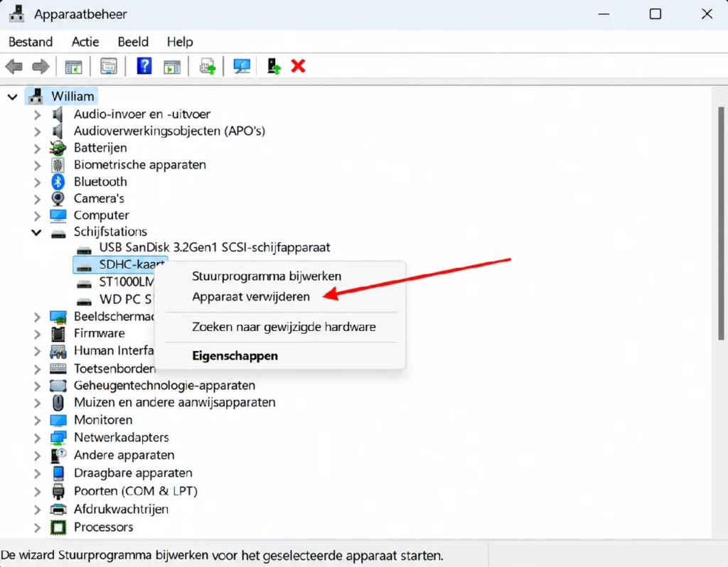Click the forward arrow toolbar icon
The width and height of the screenshot is (728, 567).
pos(41,66)
